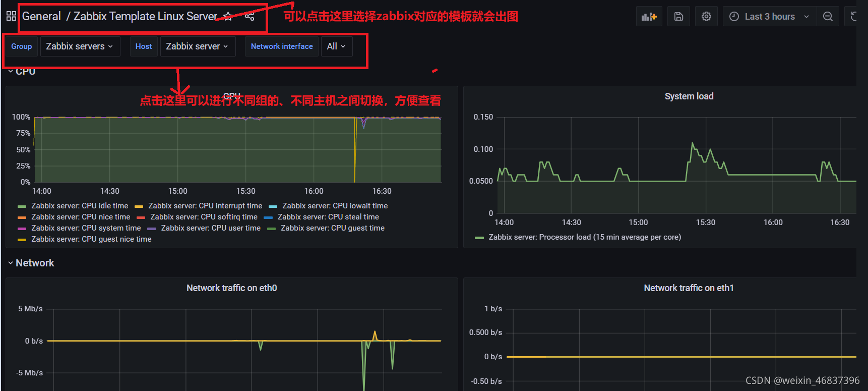This screenshot has height=391, width=868.
Task: Collapse the CPU row
Action: point(22,72)
